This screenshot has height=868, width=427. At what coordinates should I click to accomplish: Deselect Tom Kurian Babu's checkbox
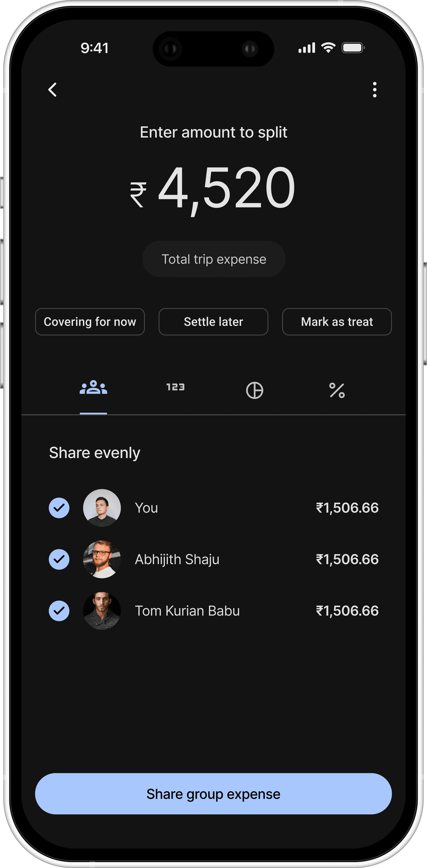(x=59, y=611)
